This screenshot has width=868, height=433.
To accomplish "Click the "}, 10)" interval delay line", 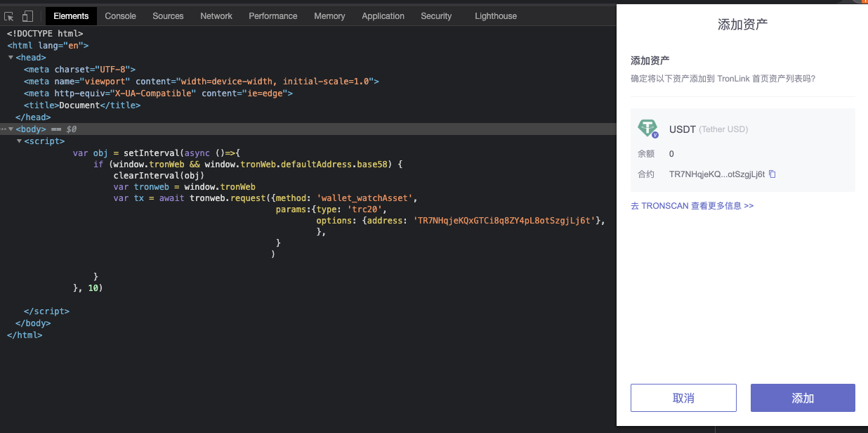I will [87, 288].
